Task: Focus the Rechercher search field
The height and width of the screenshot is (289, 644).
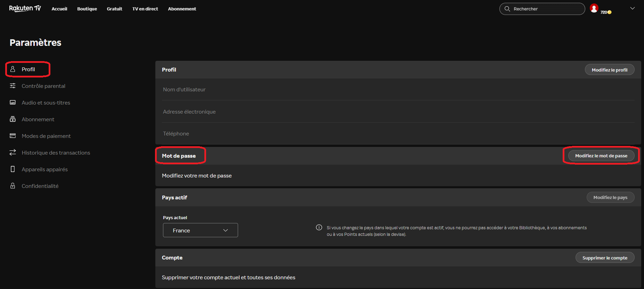Action: [542, 9]
